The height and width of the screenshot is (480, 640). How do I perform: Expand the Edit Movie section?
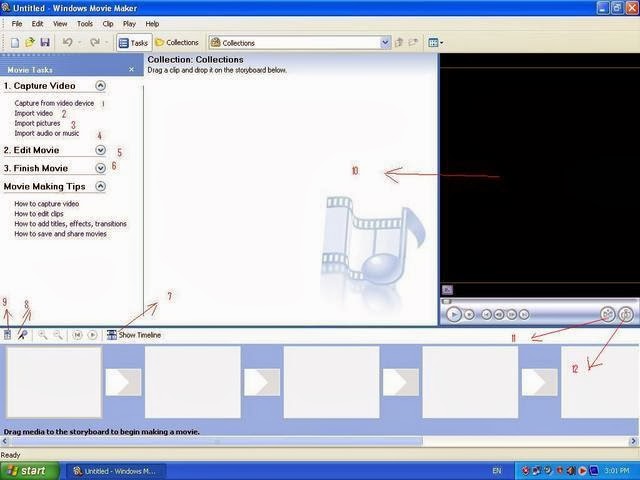100,150
